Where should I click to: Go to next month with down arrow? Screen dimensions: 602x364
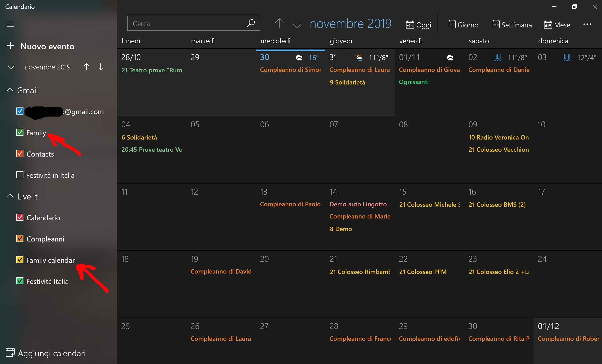click(297, 23)
